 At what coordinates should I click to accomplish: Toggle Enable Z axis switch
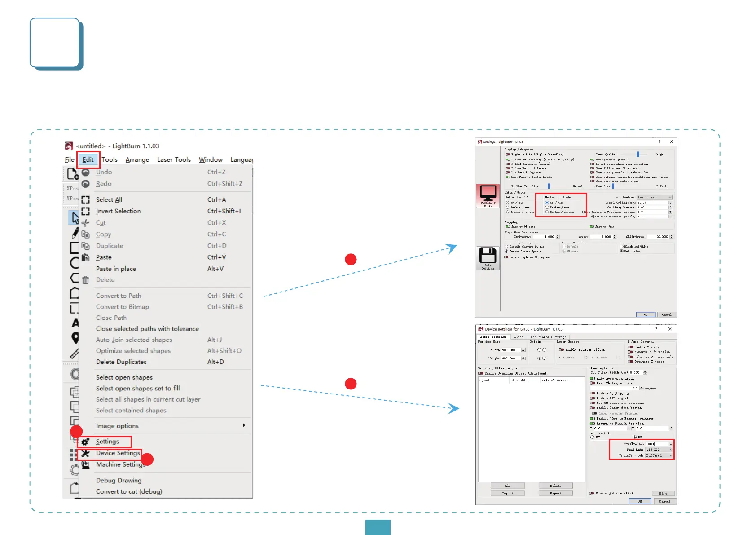(630, 347)
